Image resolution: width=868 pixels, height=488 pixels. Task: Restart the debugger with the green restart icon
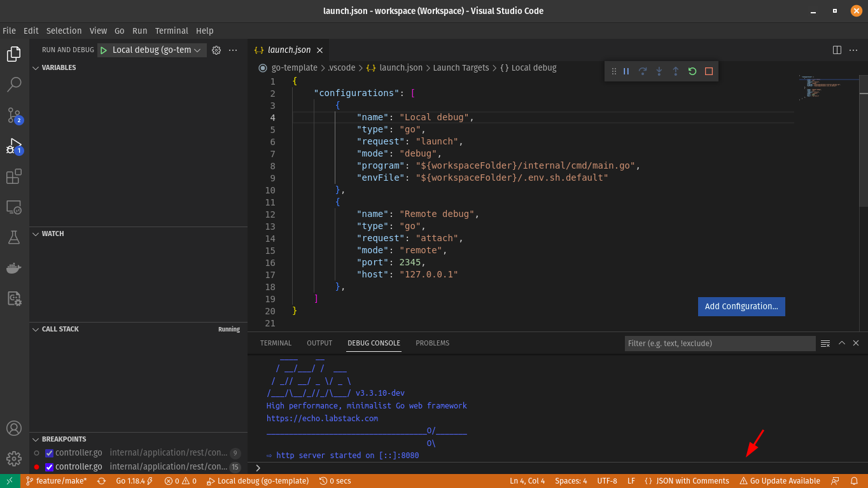[692, 71]
